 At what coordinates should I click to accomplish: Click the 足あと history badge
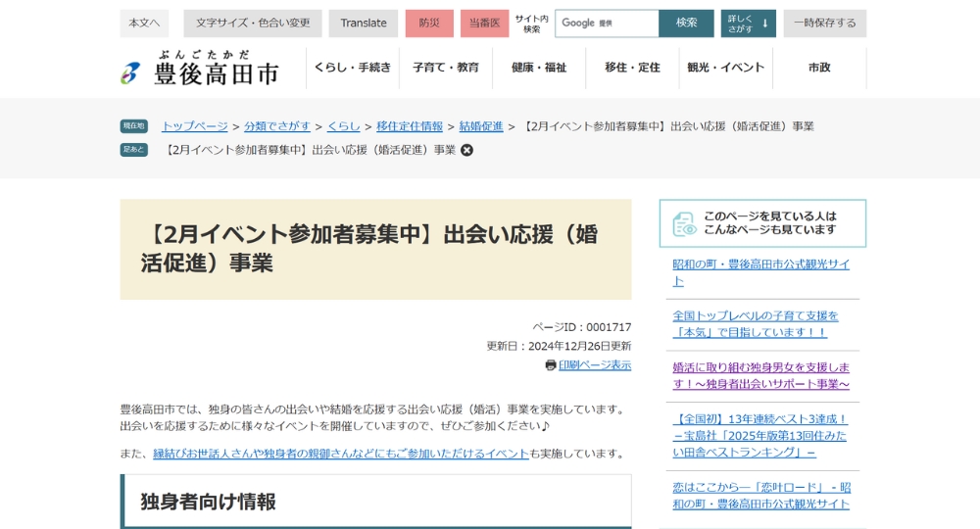click(x=133, y=150)
